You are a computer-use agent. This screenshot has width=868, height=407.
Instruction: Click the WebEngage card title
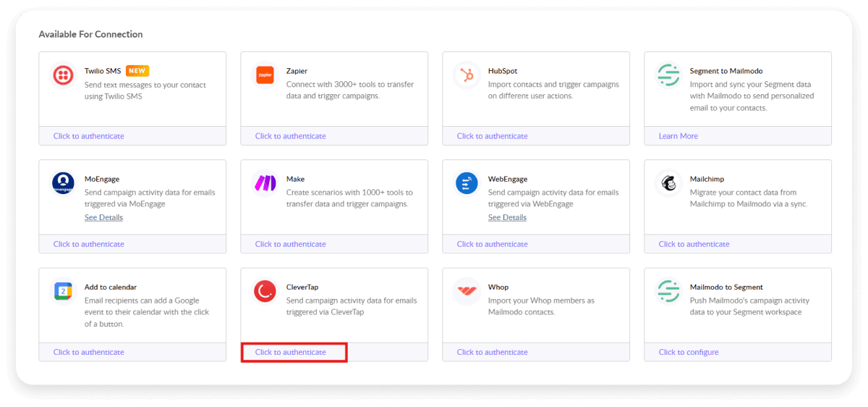click(508, 179)
